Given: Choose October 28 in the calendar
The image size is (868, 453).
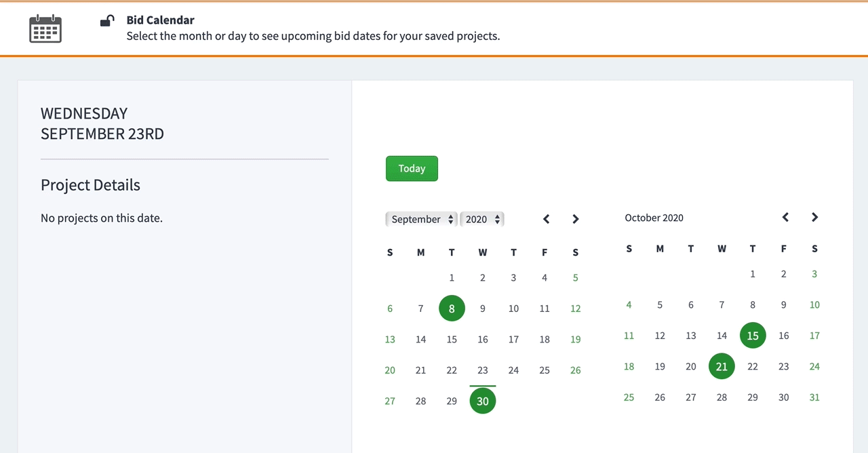Looking at the screenshot, I should coord(722,397).
